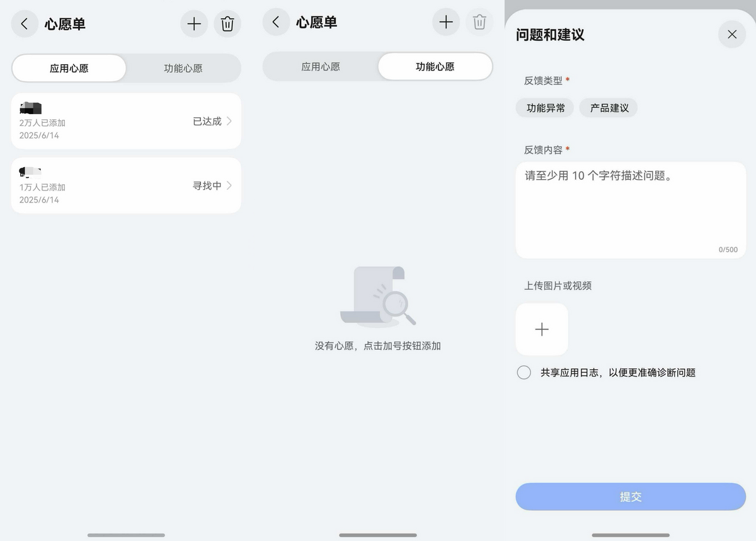Image resolution: width=756 pixels, height=541 pixels.
Task: Tap the 寻找中 status text
Action: tap(207, 185)
